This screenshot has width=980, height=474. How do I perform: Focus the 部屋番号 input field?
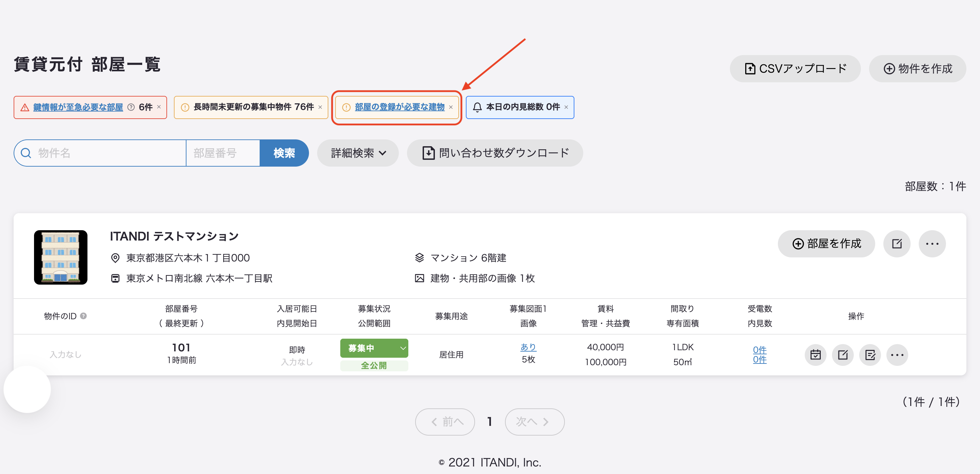(223, 153)
